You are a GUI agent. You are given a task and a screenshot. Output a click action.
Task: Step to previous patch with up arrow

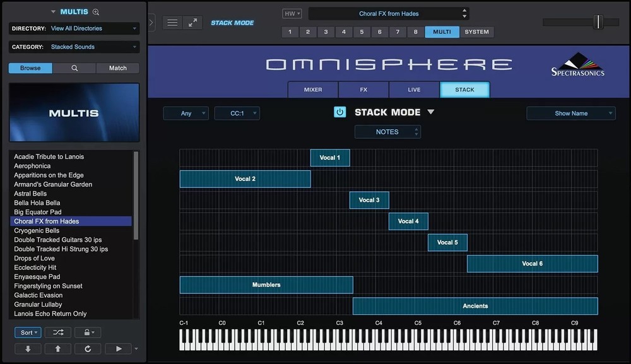(57, 349)
